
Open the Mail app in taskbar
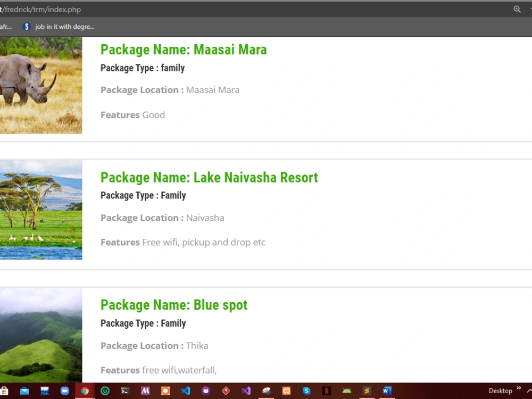click(x=24, y=391)
